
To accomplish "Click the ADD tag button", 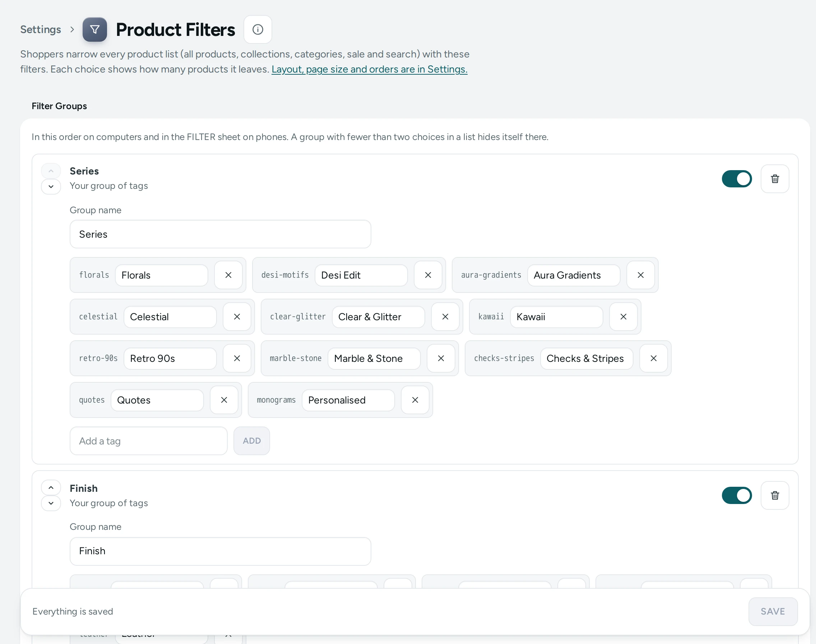I will (252, 441).
